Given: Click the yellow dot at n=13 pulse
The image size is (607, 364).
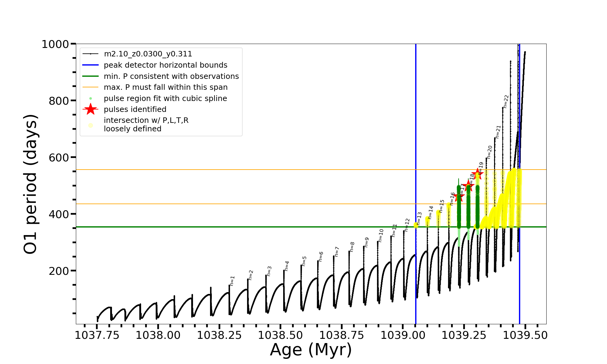Looking at the screenshot, I should tap(416, 225).
